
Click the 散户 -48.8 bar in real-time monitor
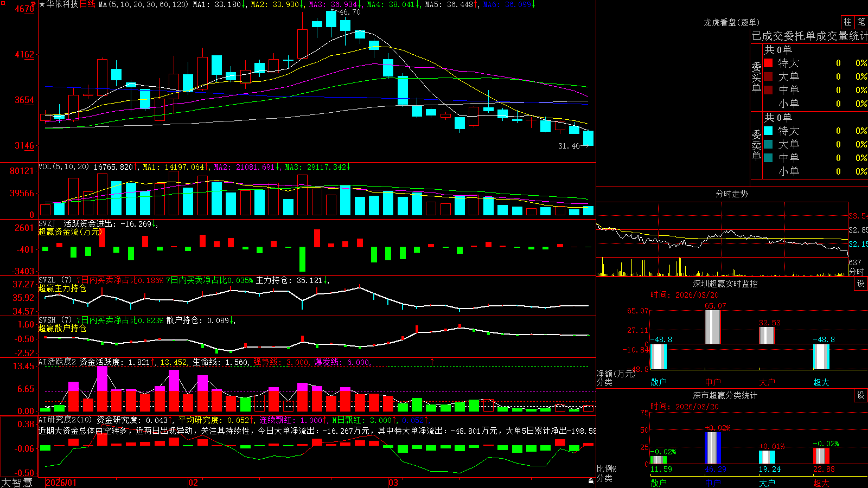point(659,357)
